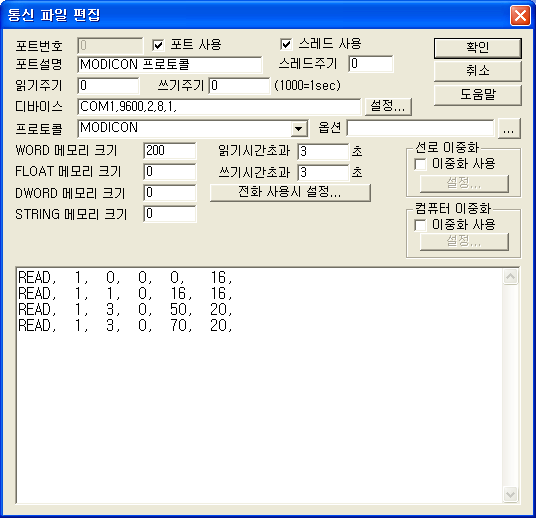Toggle the 스레드 사용 checkbox

[286, 44]
